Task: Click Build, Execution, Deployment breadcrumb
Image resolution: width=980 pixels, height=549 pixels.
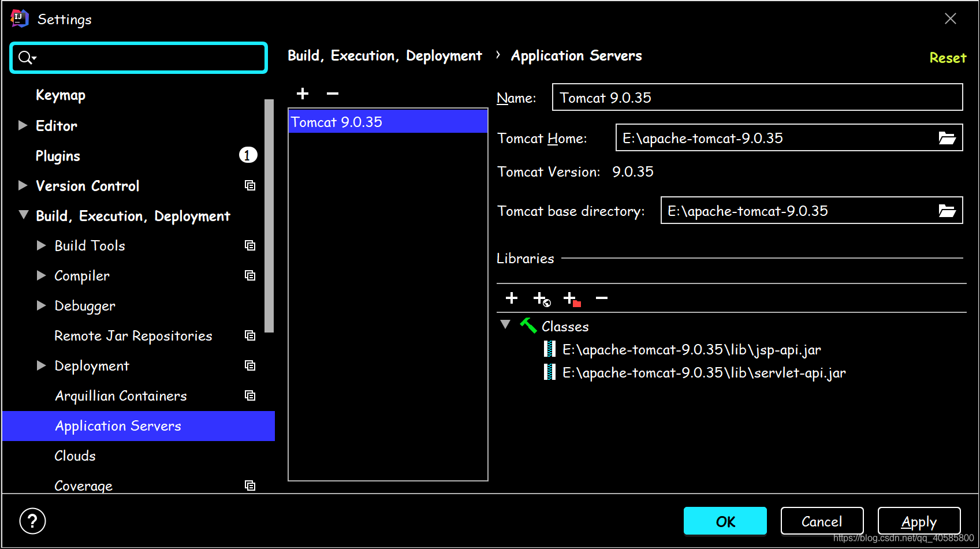Action: click(385, 55)
